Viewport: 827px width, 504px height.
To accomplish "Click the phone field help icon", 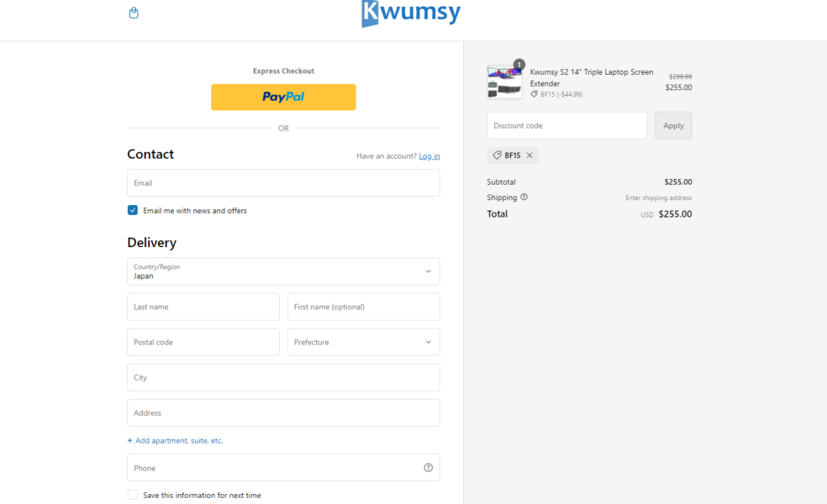I will point(429,468).
